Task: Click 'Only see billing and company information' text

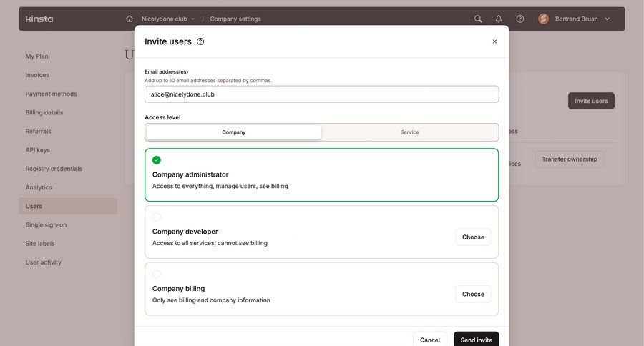Action: (211, 300)
